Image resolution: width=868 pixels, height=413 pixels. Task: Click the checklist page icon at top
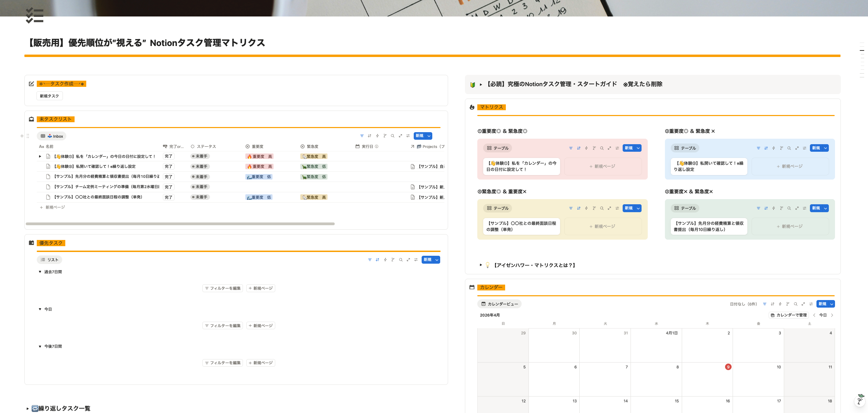[x=34, y=15]
